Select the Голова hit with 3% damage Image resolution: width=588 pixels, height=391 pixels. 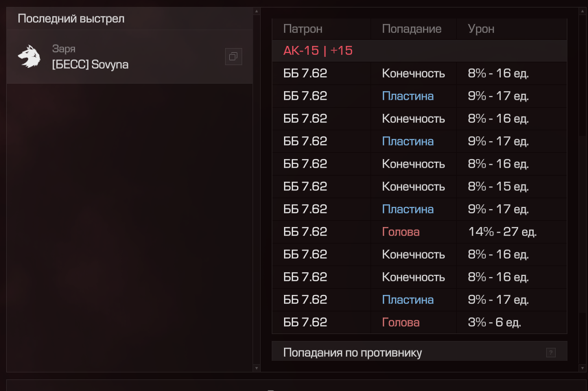[419, 322]
